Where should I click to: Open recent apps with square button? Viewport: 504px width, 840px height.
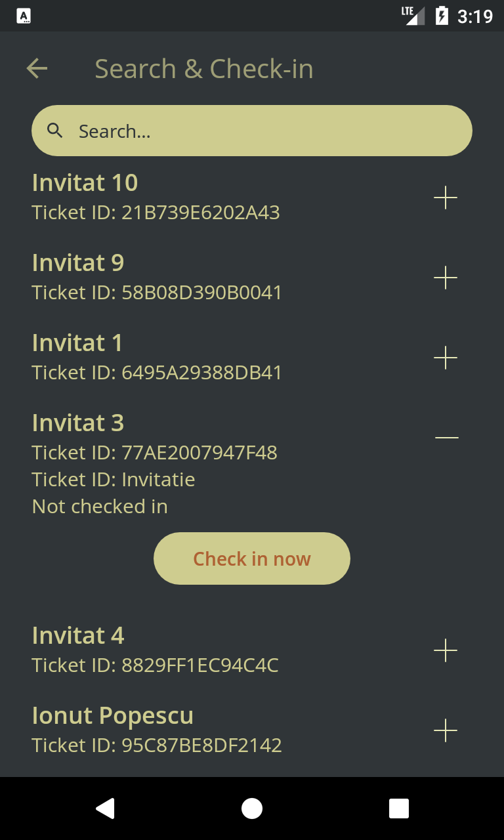click(x=398, y=808)
